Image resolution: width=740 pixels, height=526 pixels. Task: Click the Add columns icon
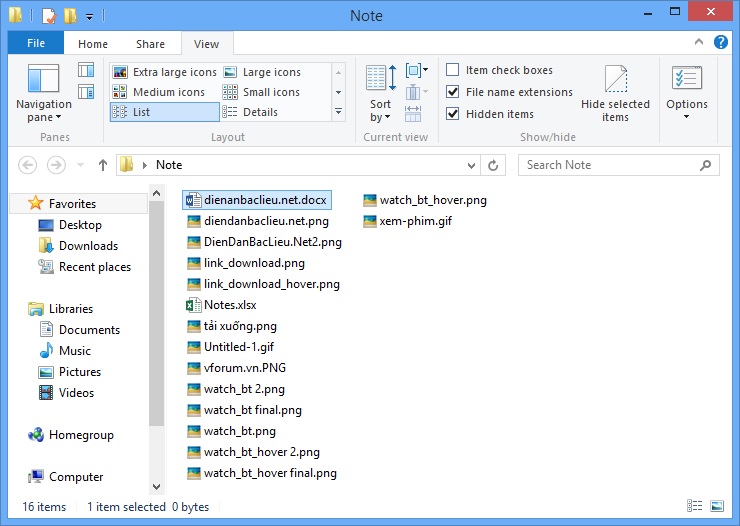tap(417, 92)
